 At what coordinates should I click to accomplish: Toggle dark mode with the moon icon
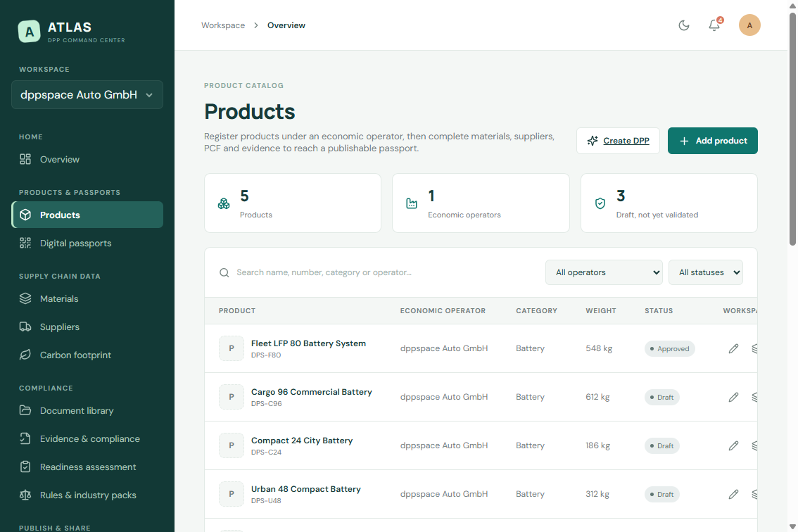pos(683,25)
